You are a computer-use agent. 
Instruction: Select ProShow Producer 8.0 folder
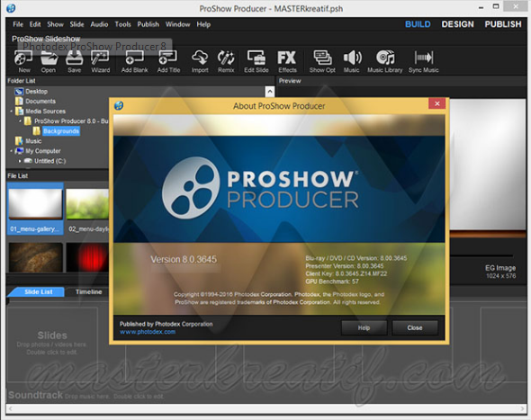coord(71,121)
